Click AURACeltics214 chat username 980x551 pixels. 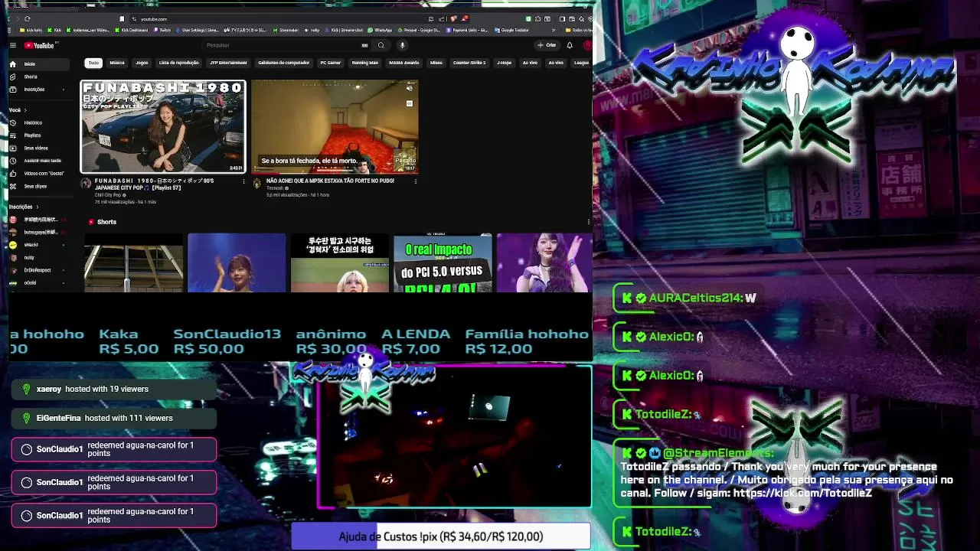tap(696, 298)
